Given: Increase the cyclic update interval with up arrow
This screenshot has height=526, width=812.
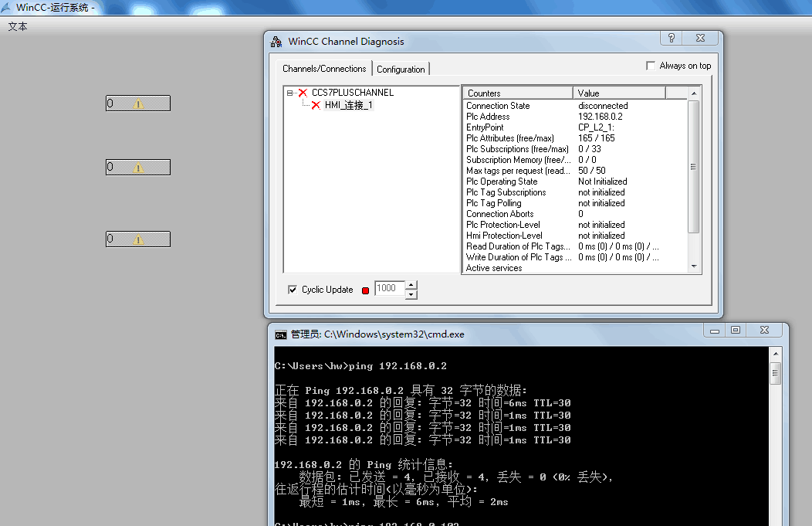Looking at the screenshot, I should 411,285.
